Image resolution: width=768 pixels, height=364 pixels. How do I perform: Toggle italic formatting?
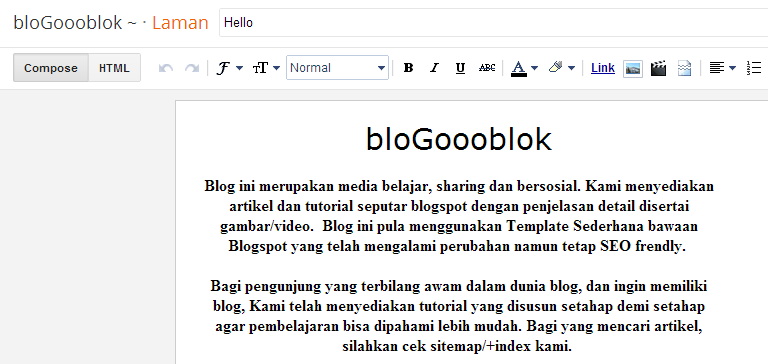pyautogui.click(x=433, y=68)
